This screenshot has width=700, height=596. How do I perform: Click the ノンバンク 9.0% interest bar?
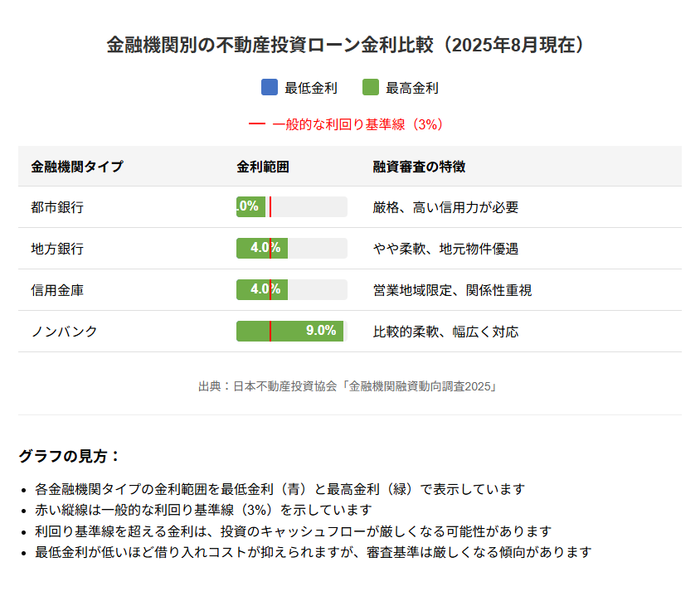click(x=289, y=332)
